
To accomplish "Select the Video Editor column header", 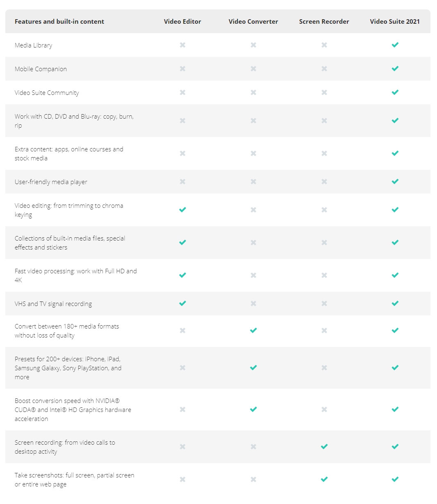I will pyautogui.click(x=183, y=22).
